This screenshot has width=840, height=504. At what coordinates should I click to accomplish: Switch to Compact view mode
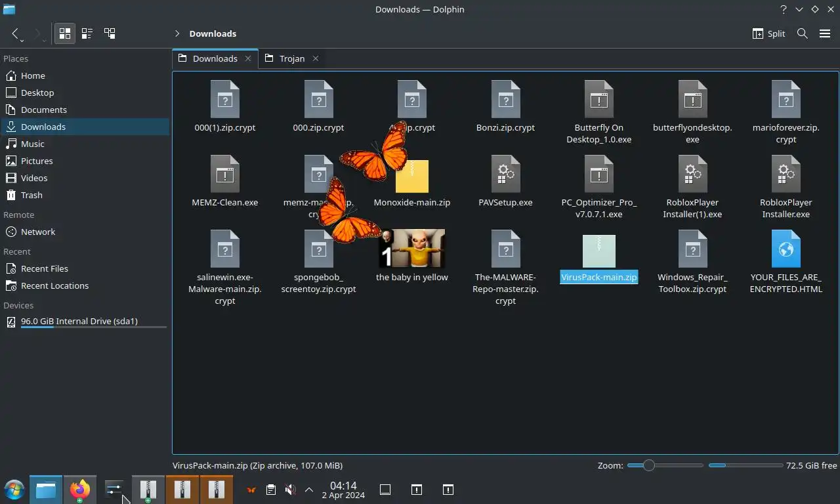coord(87,33)
